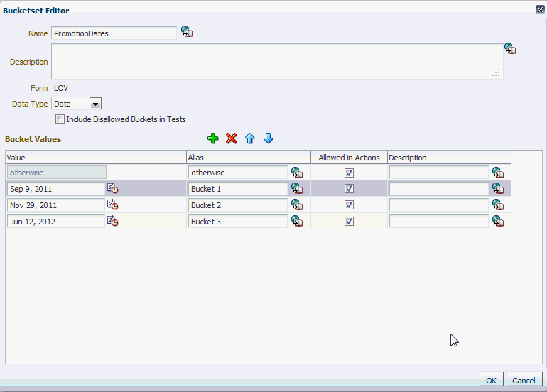Screen dimensions: 547x392
Task: Click the LOV form value text
Action: tap(61, 88)
